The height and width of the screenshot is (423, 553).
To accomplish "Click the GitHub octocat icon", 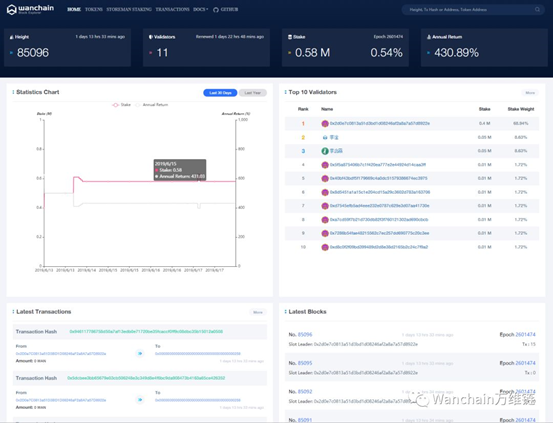I will click(x=216, y=10).
